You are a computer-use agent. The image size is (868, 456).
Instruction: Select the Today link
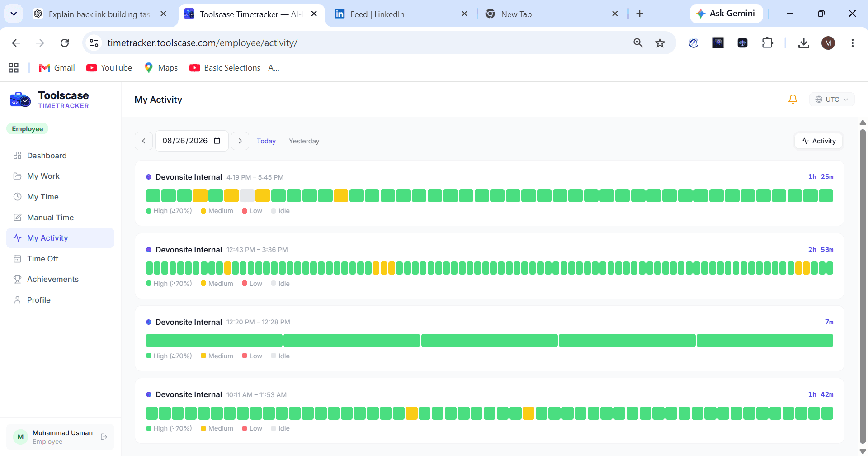(266, 141)
